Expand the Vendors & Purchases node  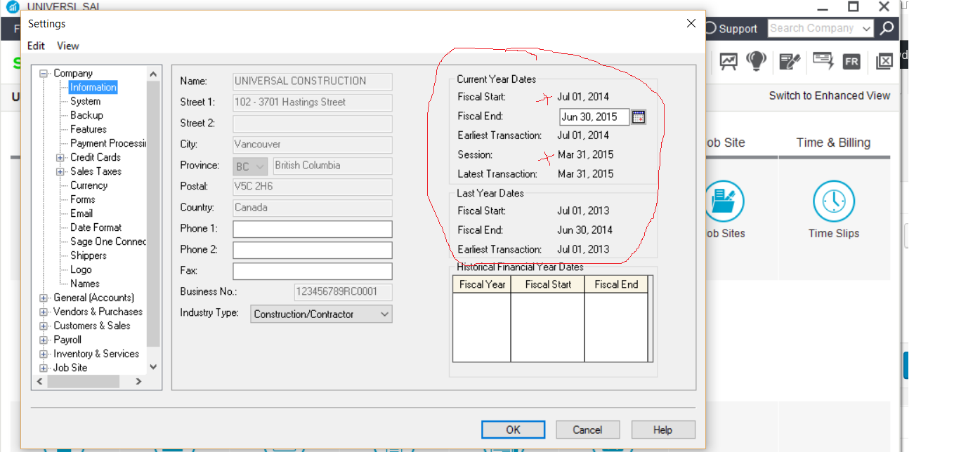click(44, 312)
